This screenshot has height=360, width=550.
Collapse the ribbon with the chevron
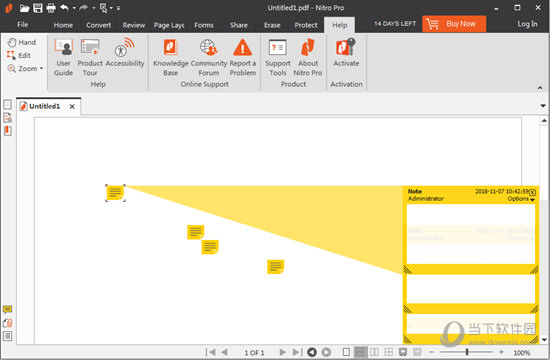(x=540, y=87)
